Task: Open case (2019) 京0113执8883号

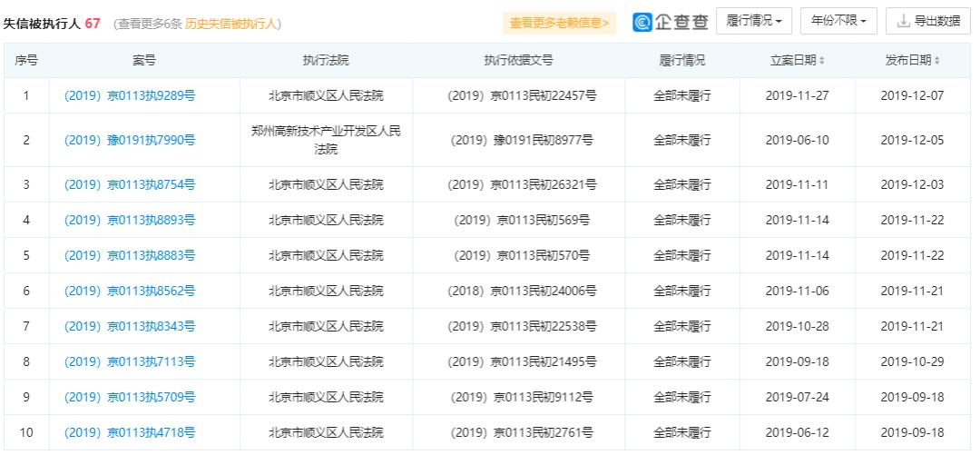Action: click(x=130, y=255)
